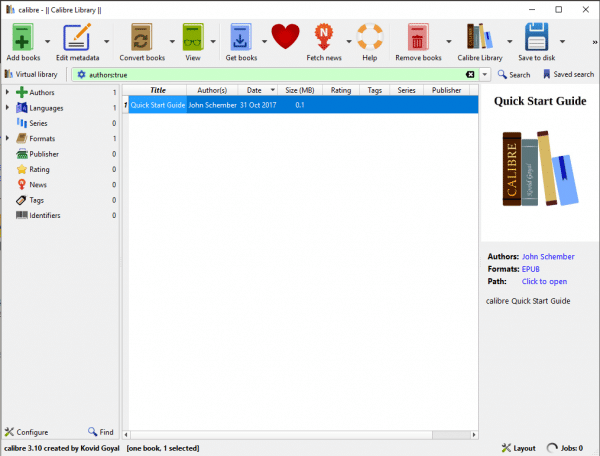Click the Title column header
Viewport: 600px width, 456px height.
[x=157, y=90]
